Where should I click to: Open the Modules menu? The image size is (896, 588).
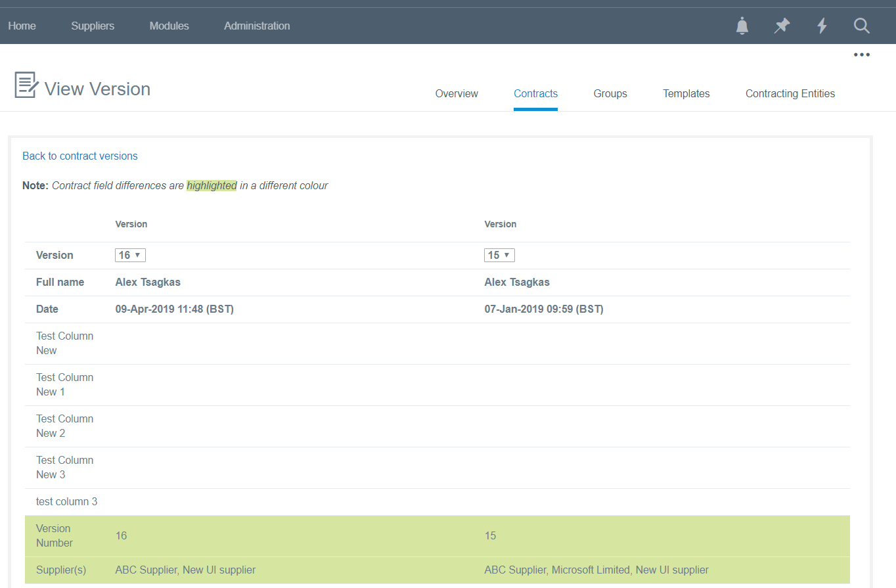click(x=169, y=26)
